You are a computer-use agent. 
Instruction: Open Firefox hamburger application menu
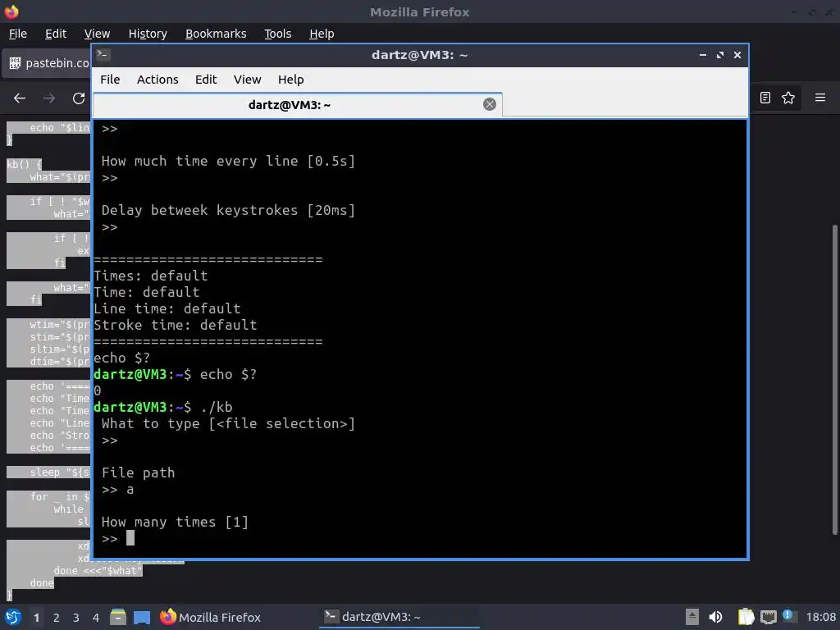point(820,98)
